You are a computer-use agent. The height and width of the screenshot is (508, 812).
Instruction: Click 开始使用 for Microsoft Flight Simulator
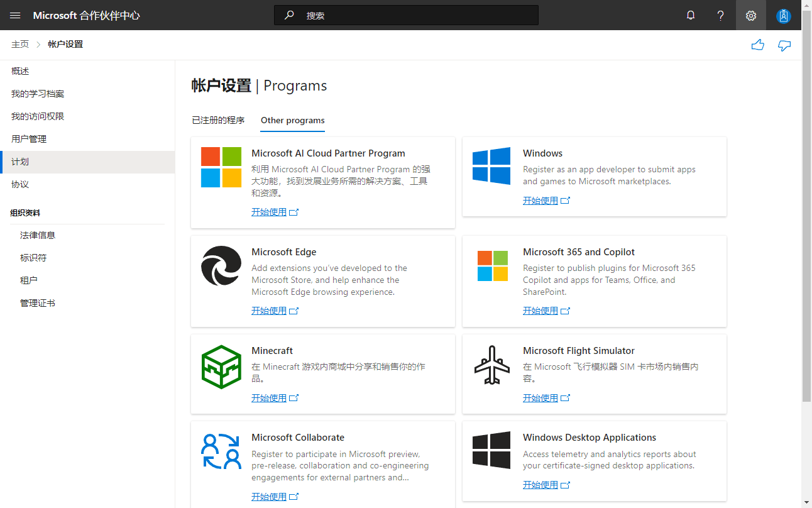(x=540, y=398)
